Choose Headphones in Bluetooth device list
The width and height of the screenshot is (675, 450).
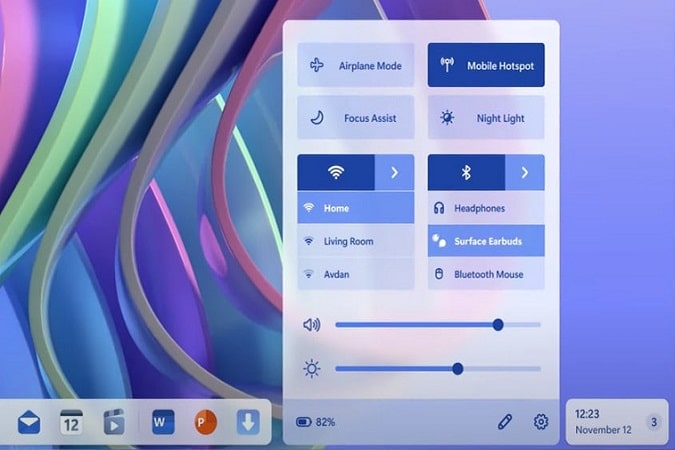coord(486,208)
